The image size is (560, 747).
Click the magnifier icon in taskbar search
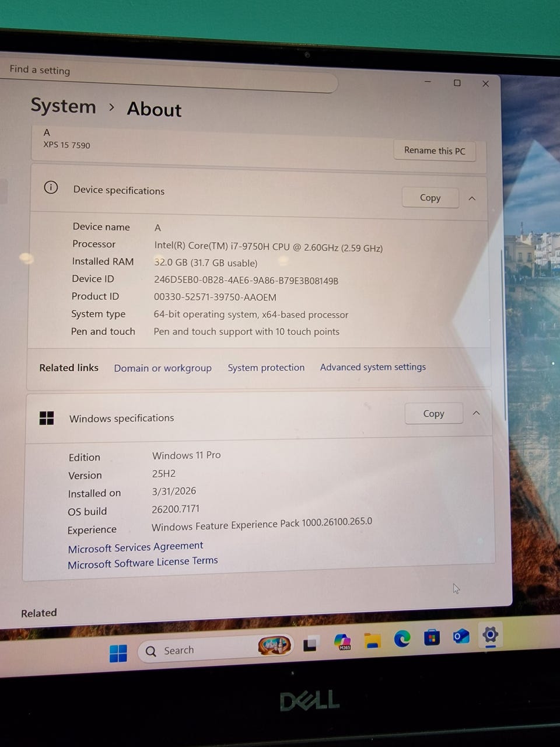151,651
